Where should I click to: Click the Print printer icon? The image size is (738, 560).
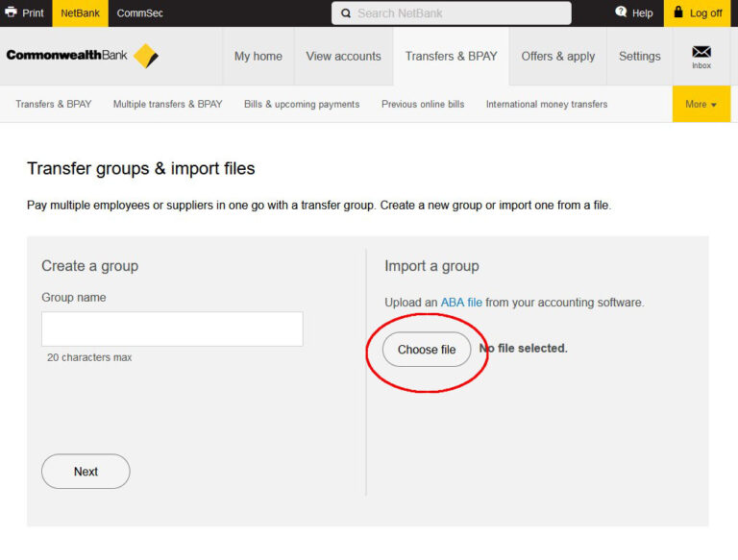click(11, 12)
